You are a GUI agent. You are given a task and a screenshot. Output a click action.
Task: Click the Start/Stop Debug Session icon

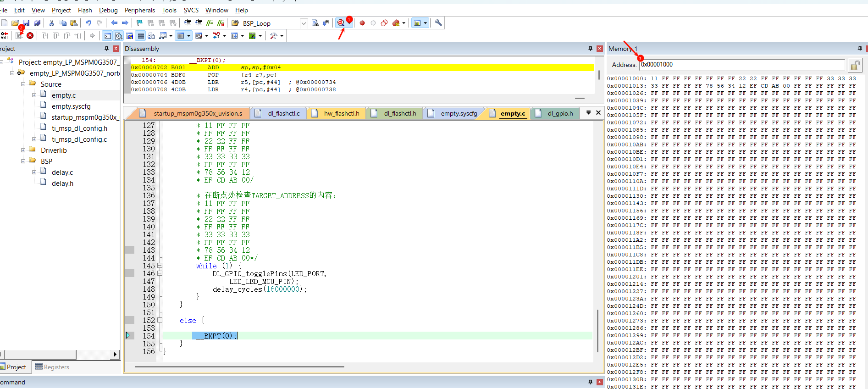pos(341,23)
